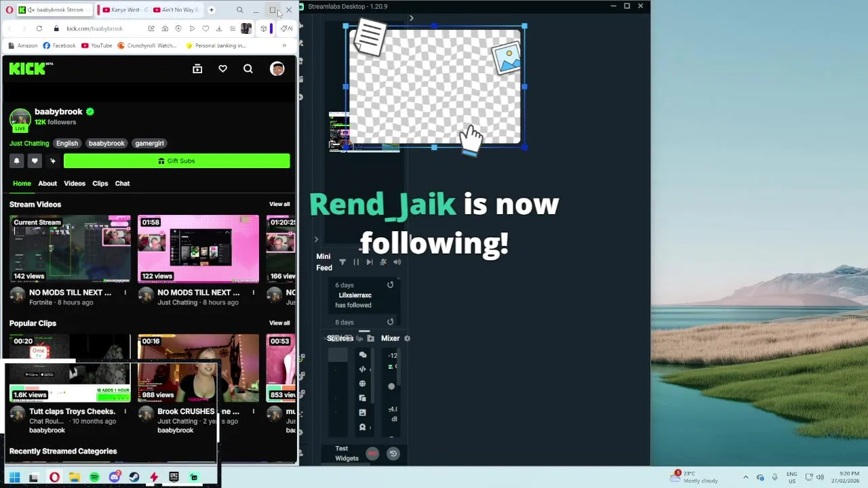868x488 pixels.
Task: Toggle follow heart button for baabybrook
Action: pyautogui.click(x=35, y=161)
